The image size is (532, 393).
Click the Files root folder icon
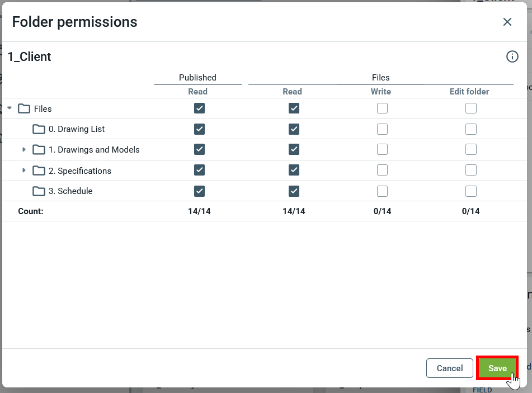pyautogui.click(x=24, y=108)
